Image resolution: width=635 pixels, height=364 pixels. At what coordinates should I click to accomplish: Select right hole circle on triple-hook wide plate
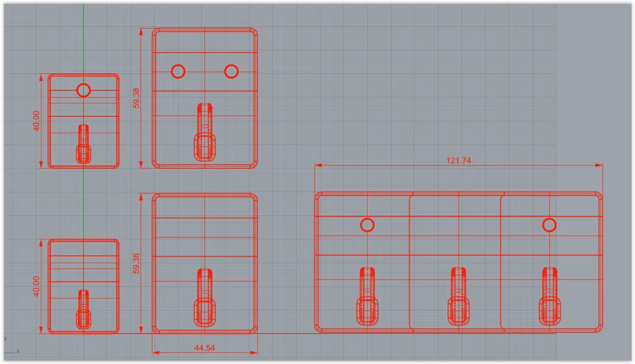(x=549, y=225)
